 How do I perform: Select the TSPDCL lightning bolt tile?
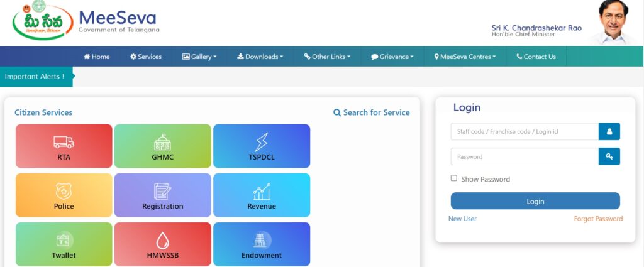[x=262, y=146]
